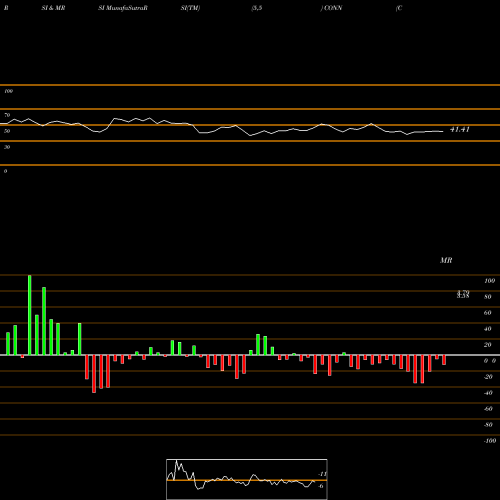The image size is (500, 500).
Task: Click the RSI axis label 30
Action: click(7, 147)
